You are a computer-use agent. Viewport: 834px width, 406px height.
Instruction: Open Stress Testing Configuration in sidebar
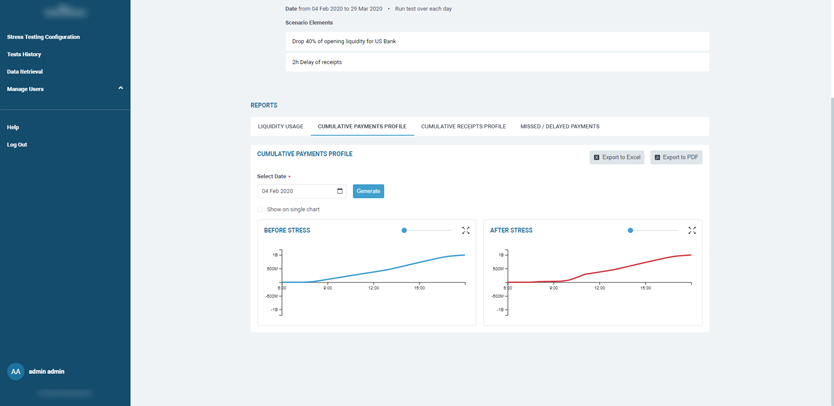(43, 37)
